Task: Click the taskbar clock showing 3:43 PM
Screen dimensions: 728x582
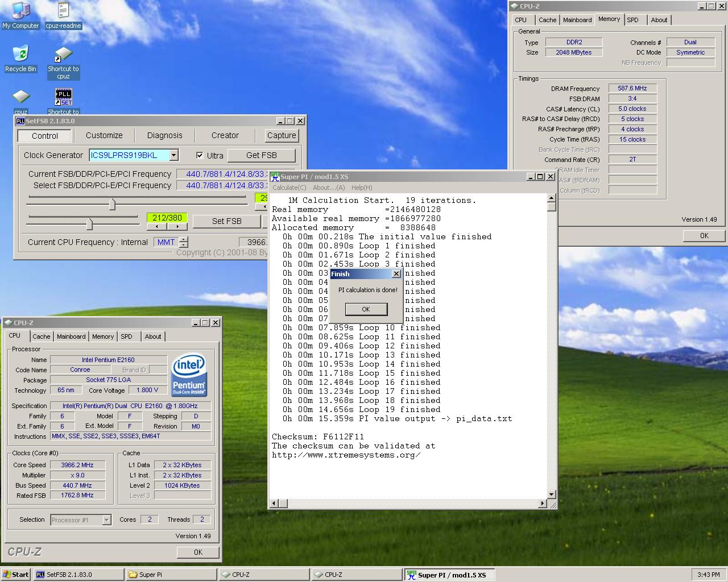Action: coord(709,575)
